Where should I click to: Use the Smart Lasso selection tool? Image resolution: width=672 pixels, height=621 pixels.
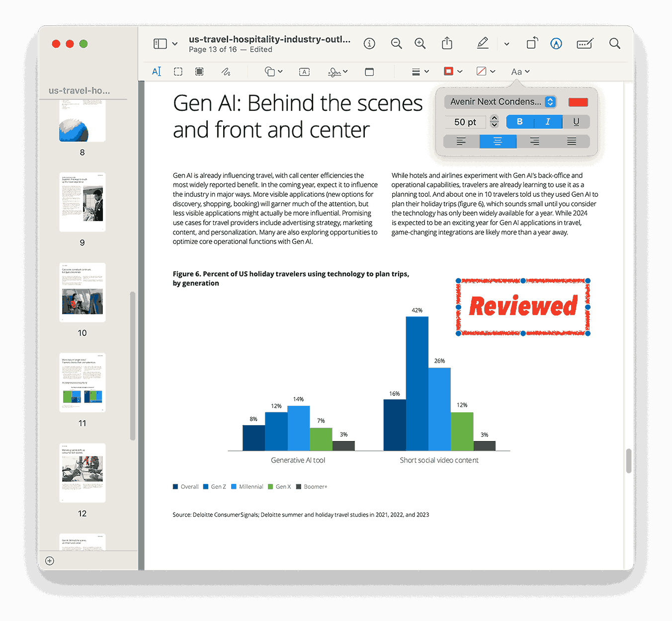coord(199,71)
